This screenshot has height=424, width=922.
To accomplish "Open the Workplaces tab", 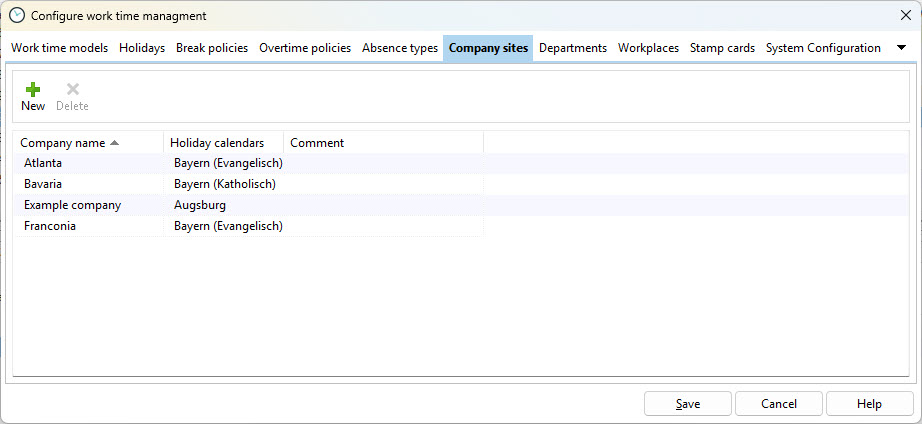I will pos(648,48).
